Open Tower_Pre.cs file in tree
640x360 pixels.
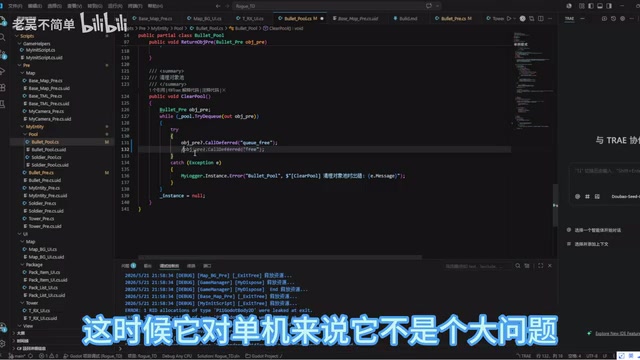coord(41,218)
